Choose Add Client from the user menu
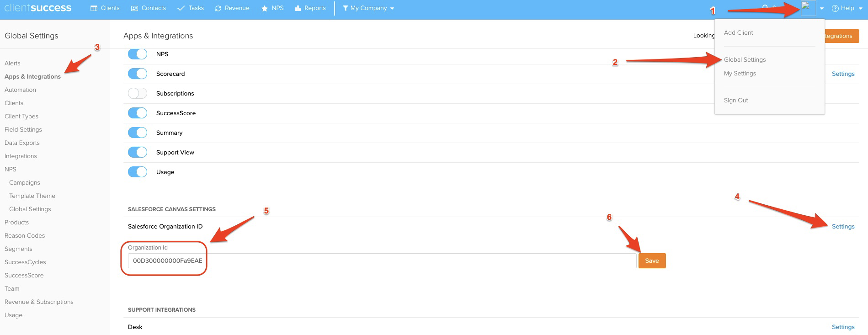The height and width of the screenshot is (335, 868). [x=738, y=32]
